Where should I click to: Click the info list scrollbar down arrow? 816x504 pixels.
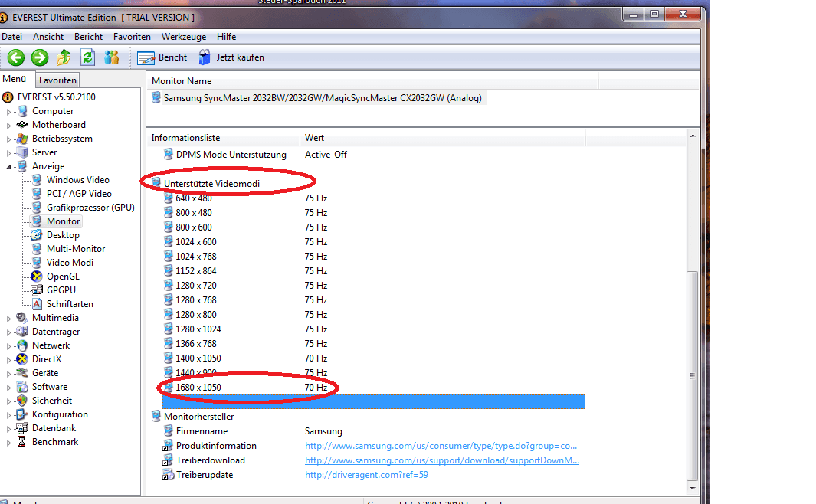pyautogui.click(x=693, y=489)
